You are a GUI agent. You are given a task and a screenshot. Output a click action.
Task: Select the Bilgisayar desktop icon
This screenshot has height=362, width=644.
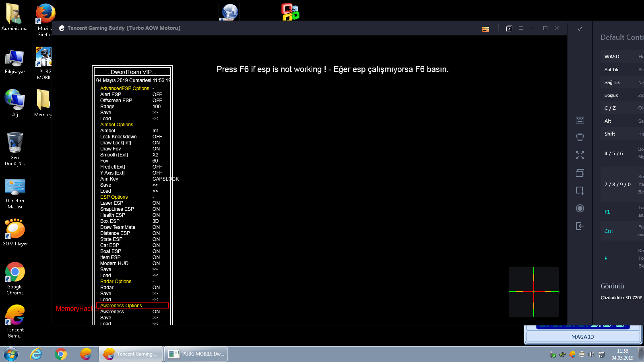15,62
